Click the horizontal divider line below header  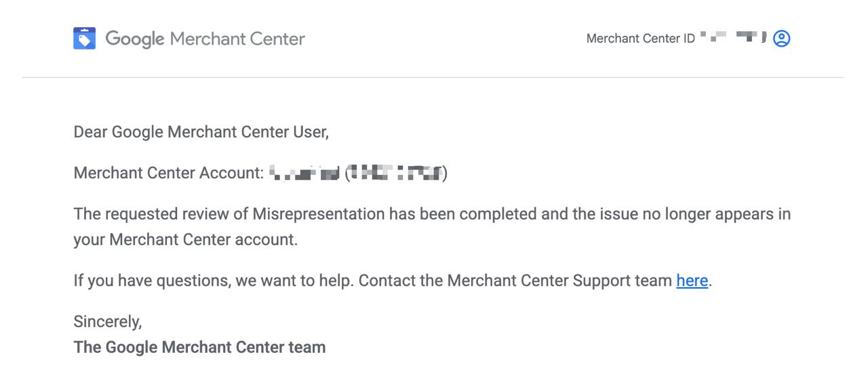click(x=433, y=77)
